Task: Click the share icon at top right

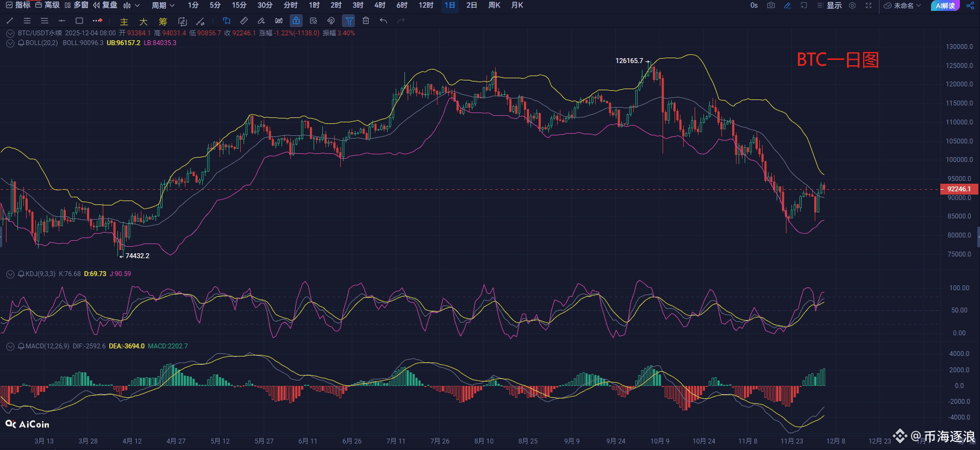Action: [970, 5]
